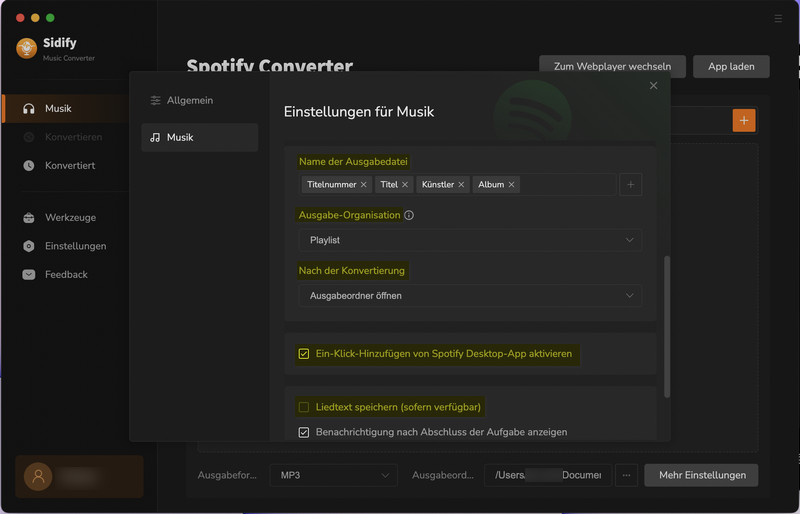Click the Künstler tag label
Screen dimensions: 800x514
click(x=438, y=185)
